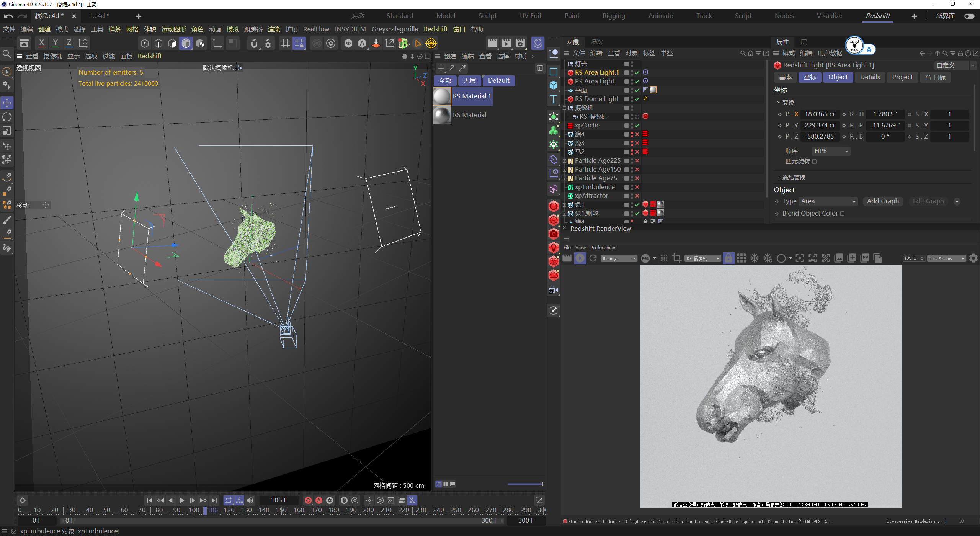Start Redshift RenderView render button

click(x=580, y=258)
